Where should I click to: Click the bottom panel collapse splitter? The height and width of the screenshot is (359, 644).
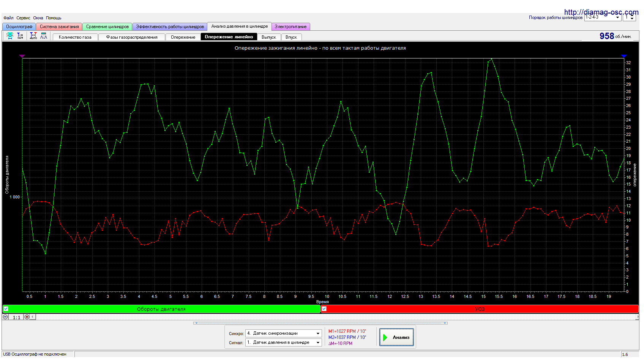click(320, 323)
